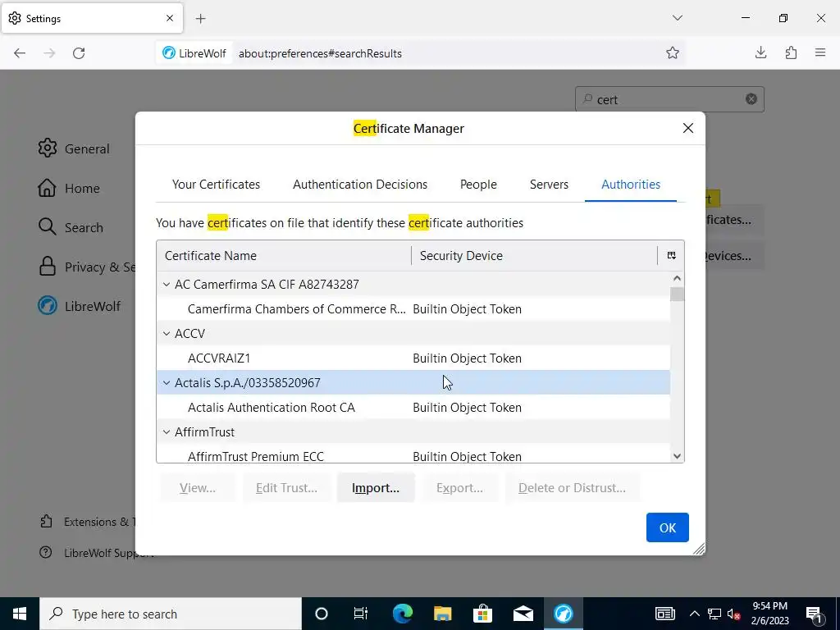Open LibreWolf Support link in sidebar
Image resolution: width=840 pixels, height=630 pixels.
[x=87, y=553]
